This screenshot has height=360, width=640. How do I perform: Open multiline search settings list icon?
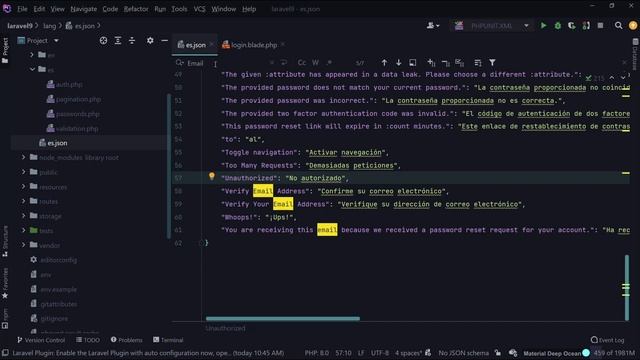[x=478, y=63]
